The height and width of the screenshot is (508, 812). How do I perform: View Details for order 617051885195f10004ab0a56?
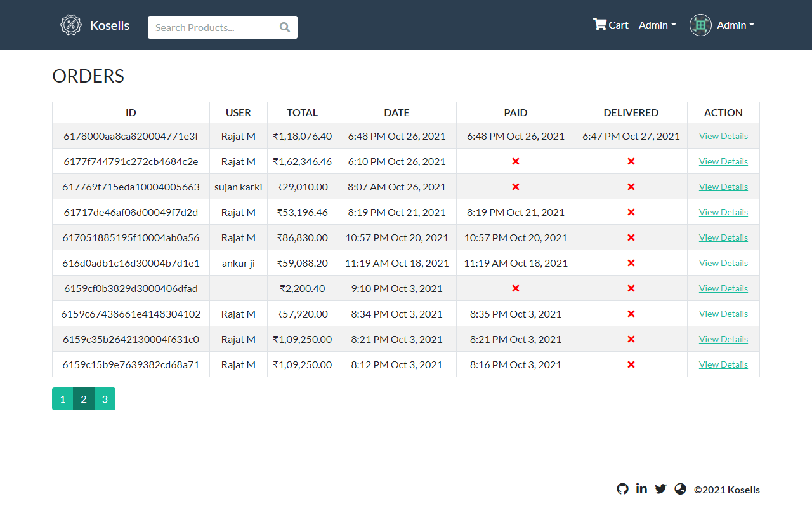(723, 237)
